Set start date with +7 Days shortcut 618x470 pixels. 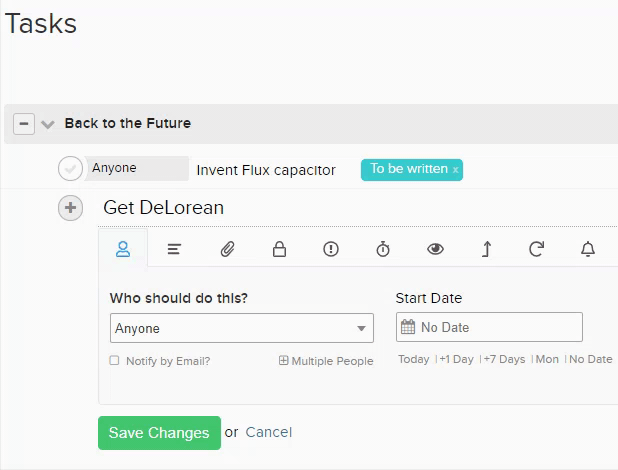[x=504, y=359]
